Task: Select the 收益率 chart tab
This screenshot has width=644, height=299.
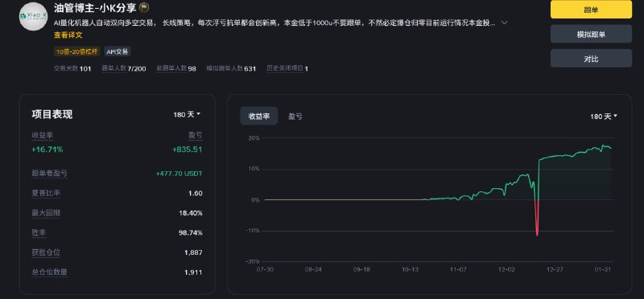Action: [x=259, y=117]
